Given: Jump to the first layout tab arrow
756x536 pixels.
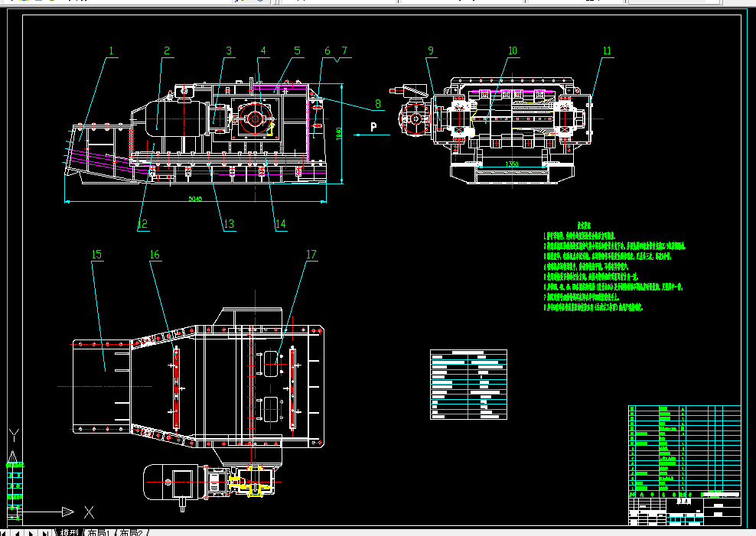Looking at the screenshot, I should 5,533.
